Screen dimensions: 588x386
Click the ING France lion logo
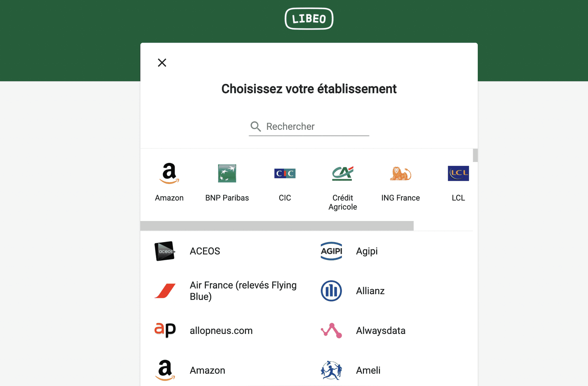tap(401, 174)
